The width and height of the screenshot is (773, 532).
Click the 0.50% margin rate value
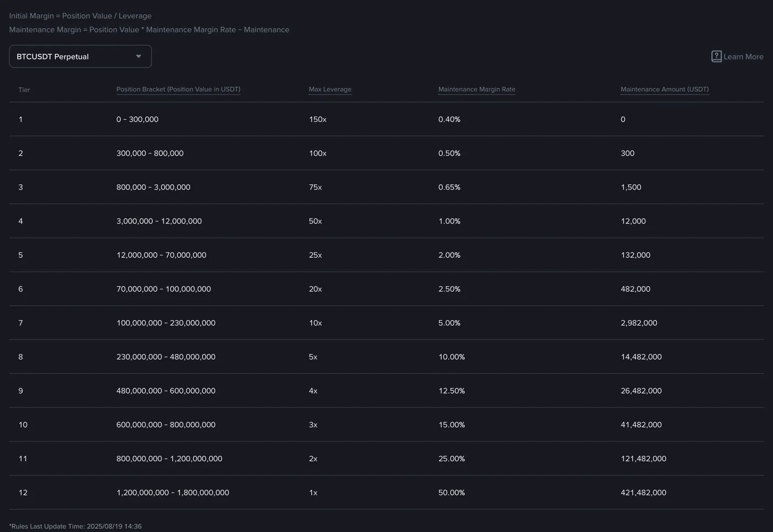[449, 153]
